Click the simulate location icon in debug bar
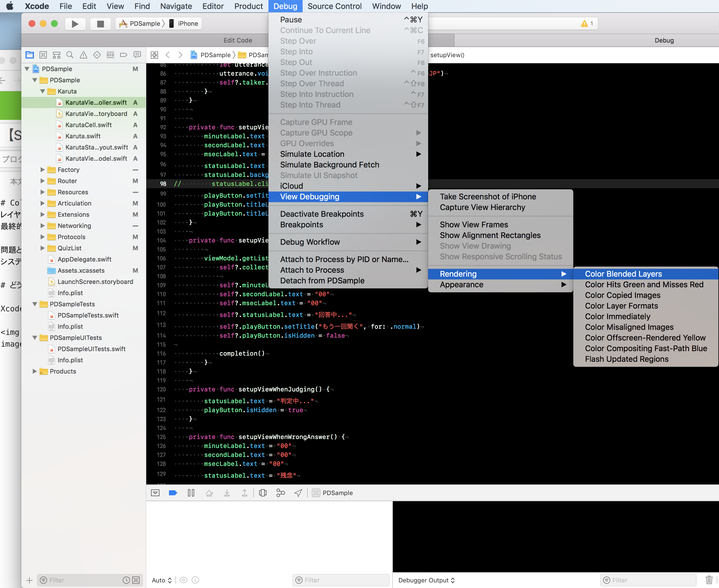 click(x=297, y=493)
